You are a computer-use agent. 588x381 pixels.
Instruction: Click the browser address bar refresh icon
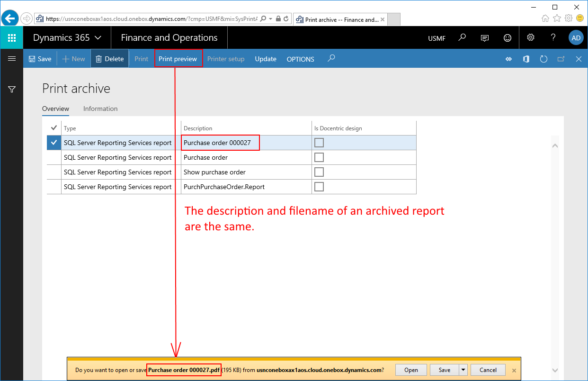click(286, 19)
